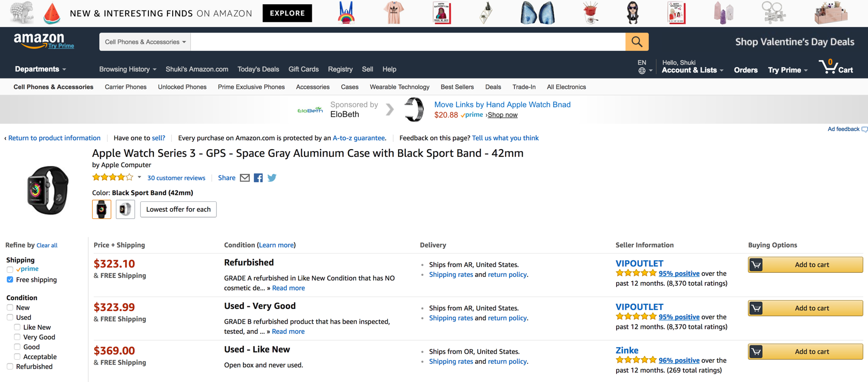
Task: Open Gift Cards menu item
Action: pyautogui.click(x=303, y=69)
